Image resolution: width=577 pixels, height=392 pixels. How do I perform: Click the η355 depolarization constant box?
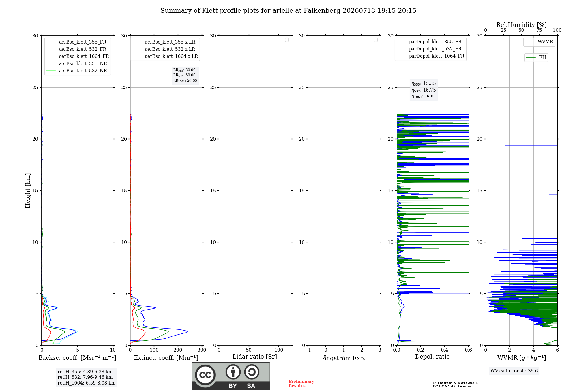coord(424,90)
